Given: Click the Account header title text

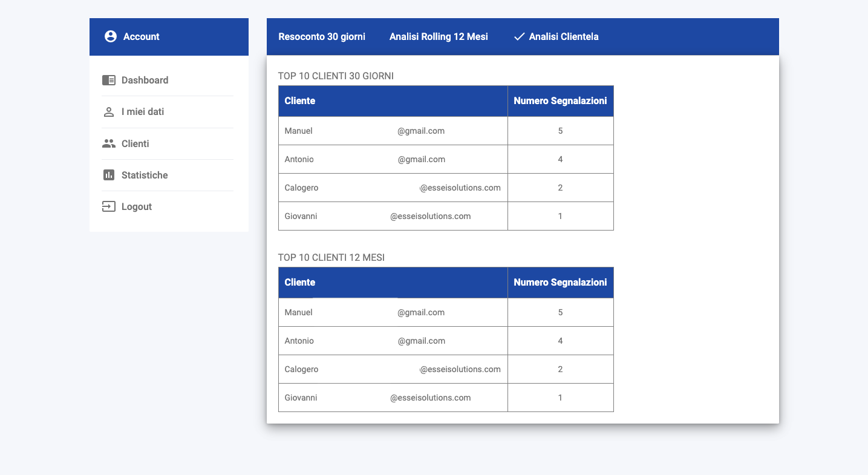Looking at the screenshot, I should 142,36.
